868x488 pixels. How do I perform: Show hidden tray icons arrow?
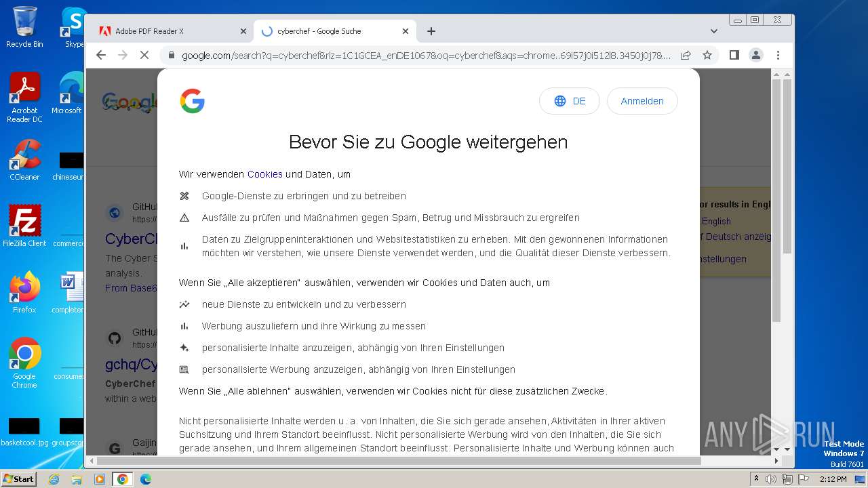click(756, 479)
